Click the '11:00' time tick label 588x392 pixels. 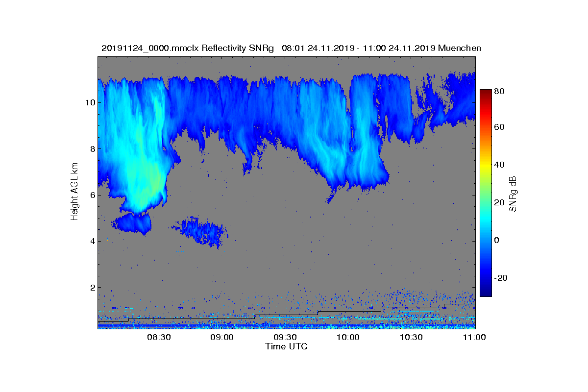[x=474, y=337]
